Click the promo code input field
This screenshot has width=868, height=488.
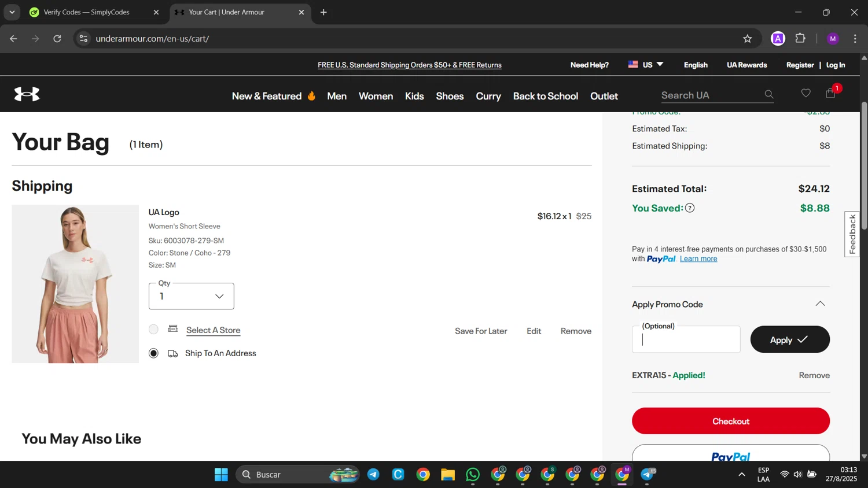tap(686, 339)
